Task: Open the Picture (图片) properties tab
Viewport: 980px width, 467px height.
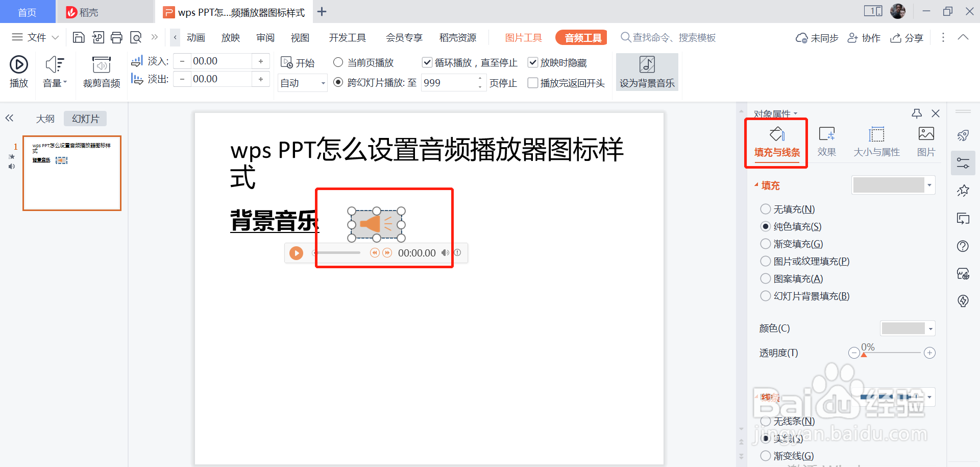Action: (x=926, y=143)
